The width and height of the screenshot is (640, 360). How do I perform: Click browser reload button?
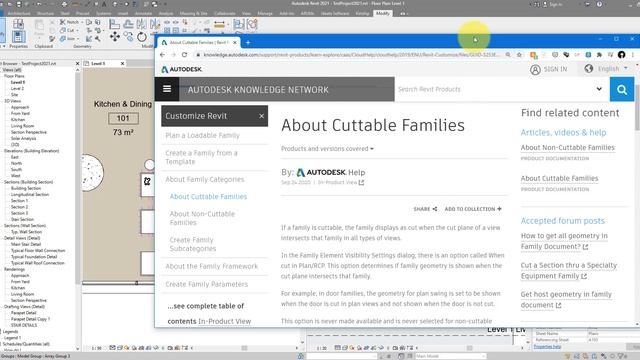click(184, 55)
